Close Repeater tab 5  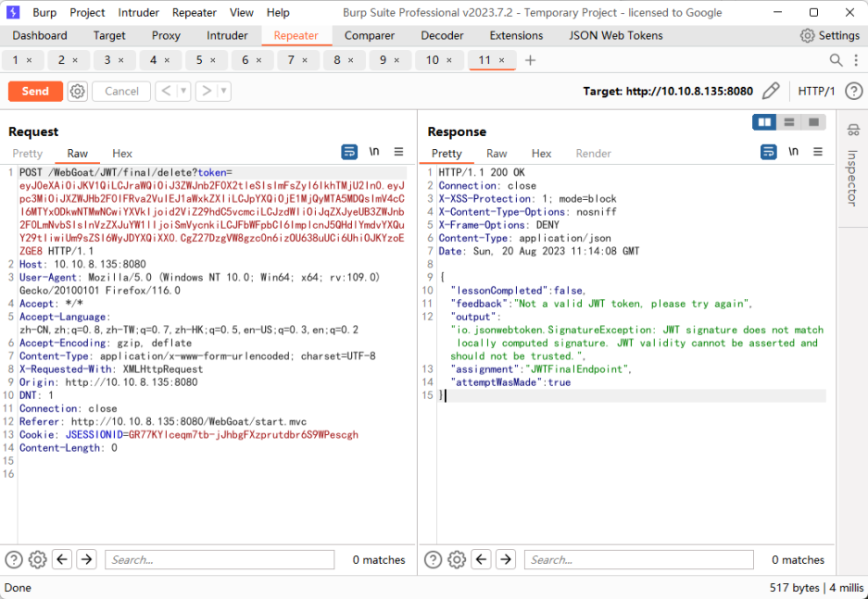pyautogui.click(x=213, y=60)
